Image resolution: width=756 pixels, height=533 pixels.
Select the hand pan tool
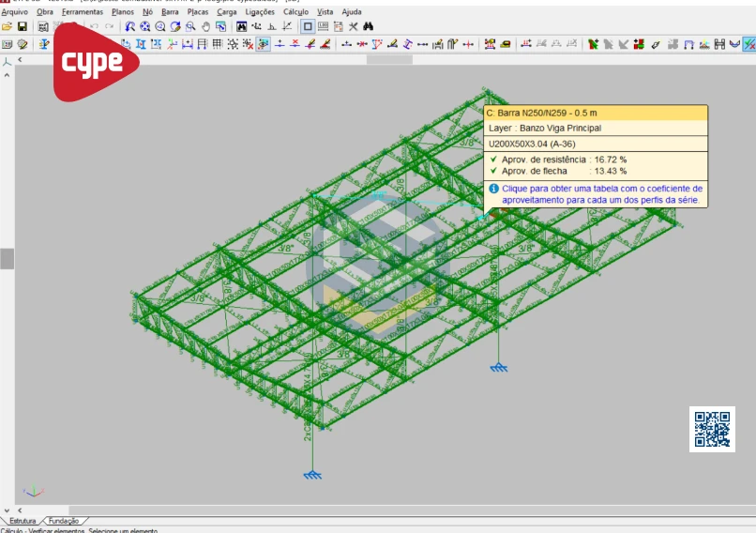tap(205, 26)
